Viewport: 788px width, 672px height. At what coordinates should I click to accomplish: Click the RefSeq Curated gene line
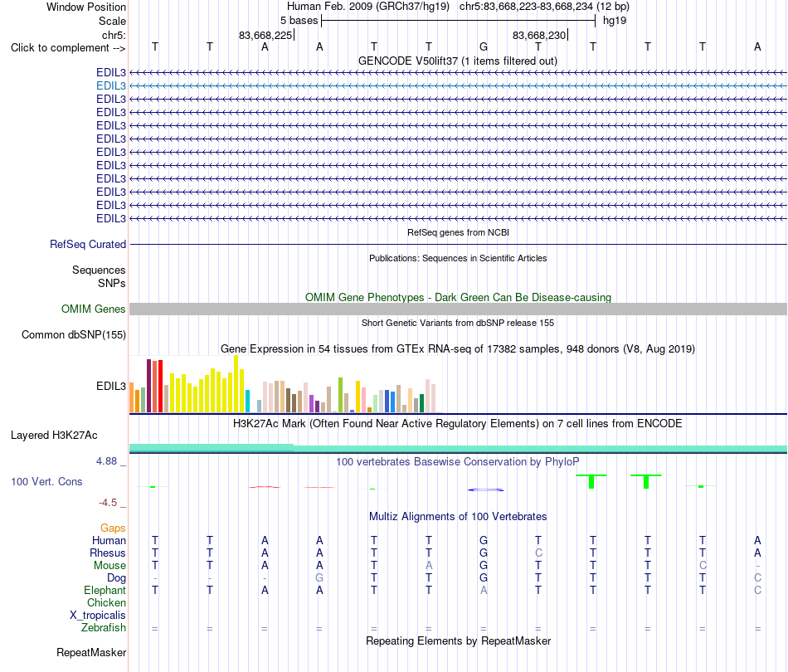pyautogui.click(x=458, y=244)
